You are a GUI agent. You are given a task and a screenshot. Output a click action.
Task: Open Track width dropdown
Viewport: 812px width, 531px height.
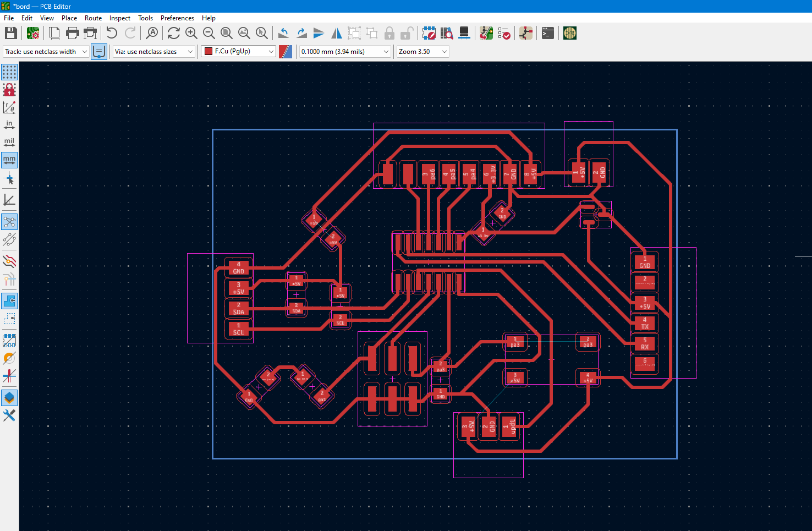pyautogui.click(x=46, y=52)
